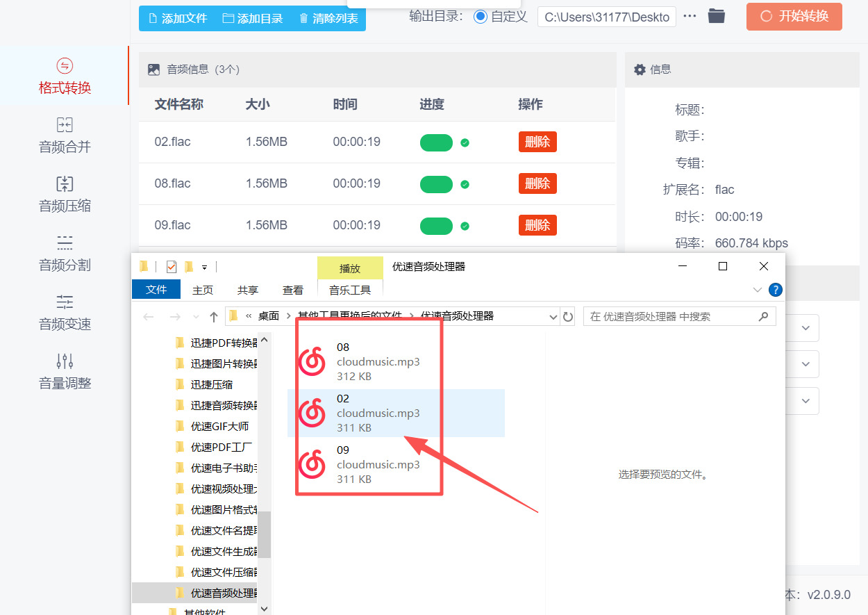This screenshot has width=868, height=615.
Task: Open the 音频变速 audio speed tool
Action: point(65,313)
